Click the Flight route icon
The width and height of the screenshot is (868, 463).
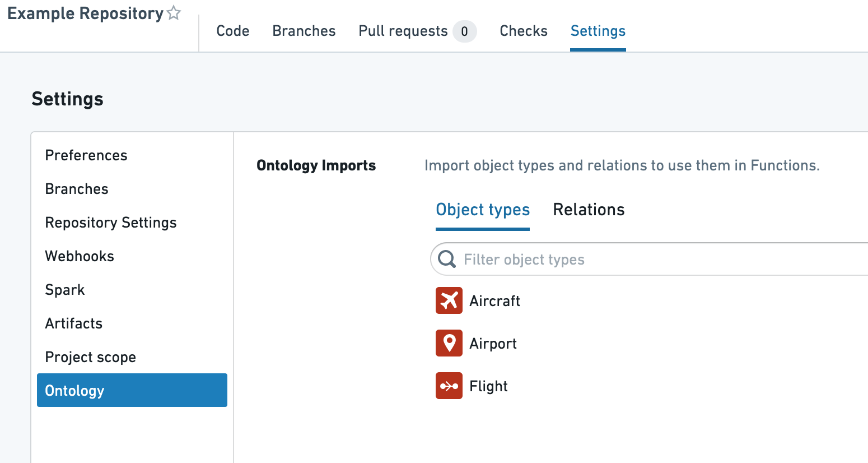click(x=449, y=386)
